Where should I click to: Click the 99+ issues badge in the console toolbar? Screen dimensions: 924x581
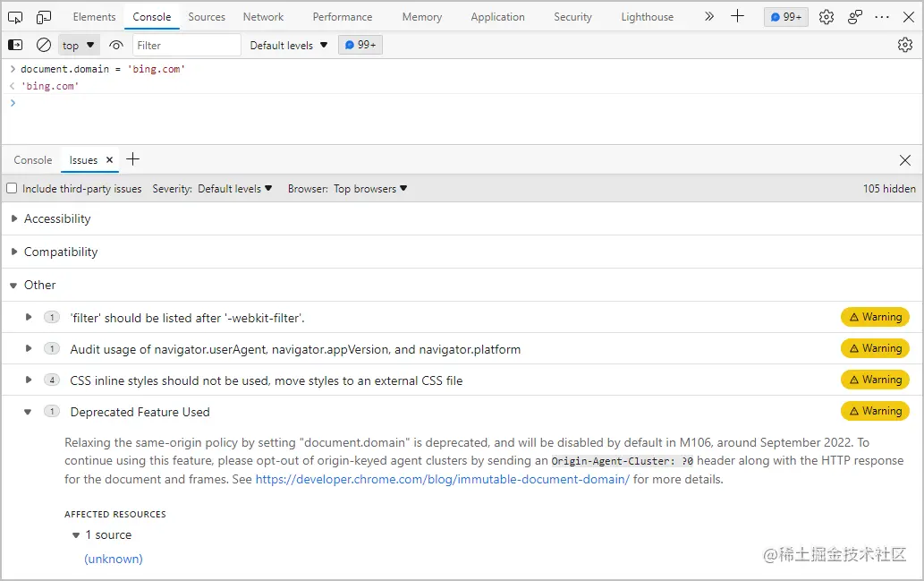click(360, 45)
